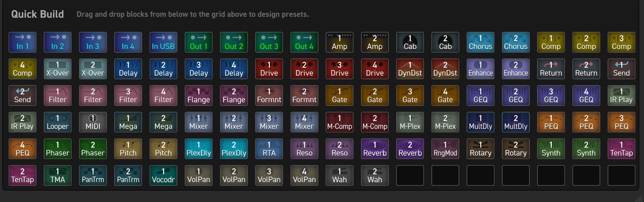
Task: Select the DynDst 1 block
Action: click(x=410, y=69)
